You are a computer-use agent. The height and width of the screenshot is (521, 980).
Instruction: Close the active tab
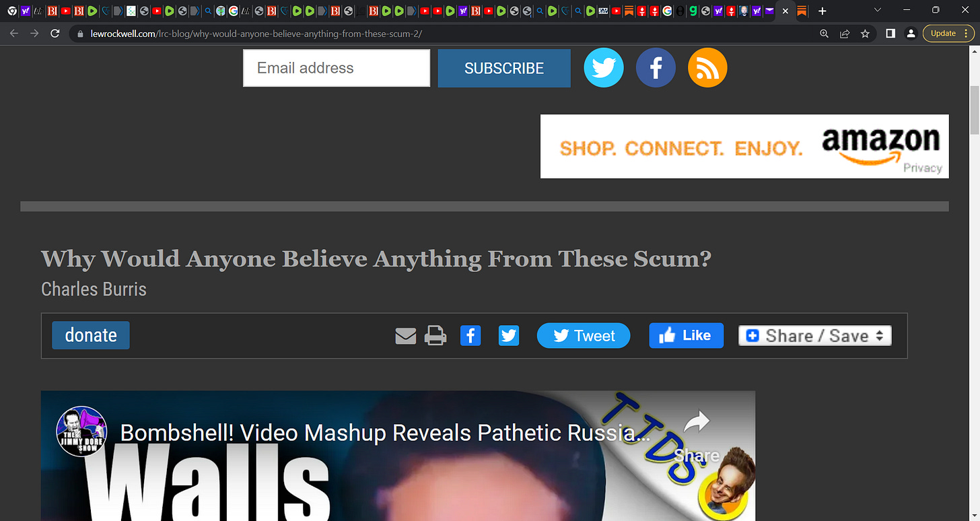pyautogui.click(x=785, y=11)
